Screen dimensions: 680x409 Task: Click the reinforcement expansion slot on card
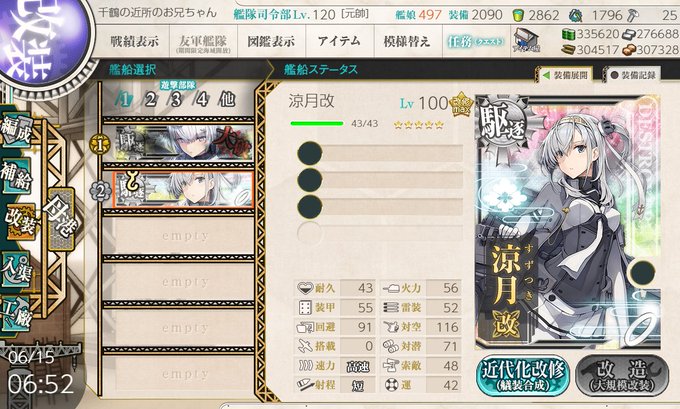coord(642,273)
